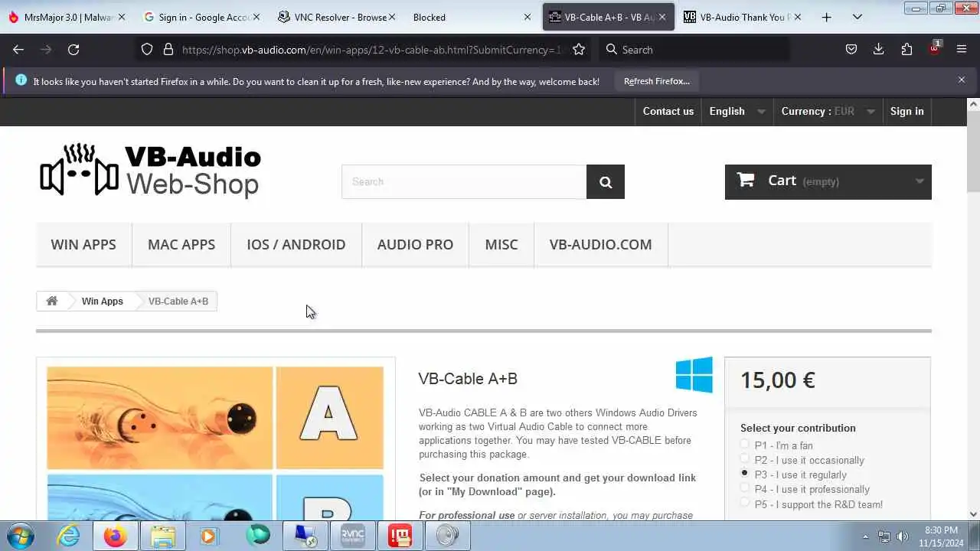Open Internet Explorer from the taskbar
The height and width of the screenshot is (551, 980).
tap(68, 536)
